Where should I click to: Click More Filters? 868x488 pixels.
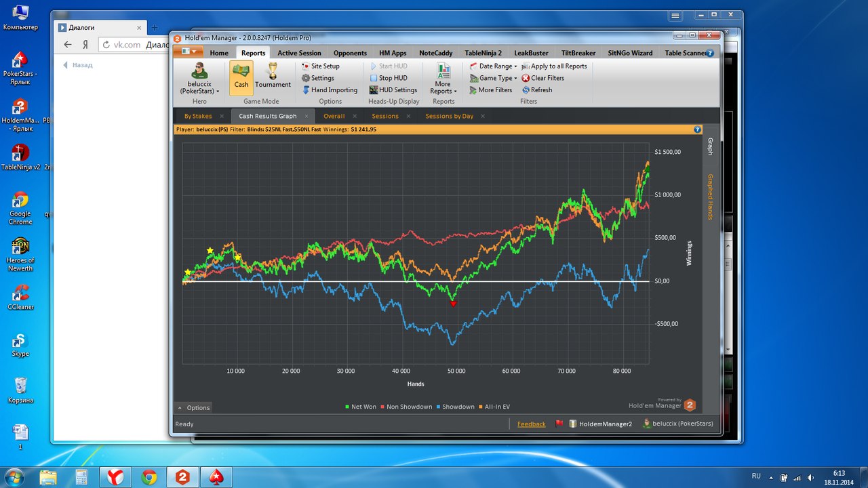(x=490, y=90)
